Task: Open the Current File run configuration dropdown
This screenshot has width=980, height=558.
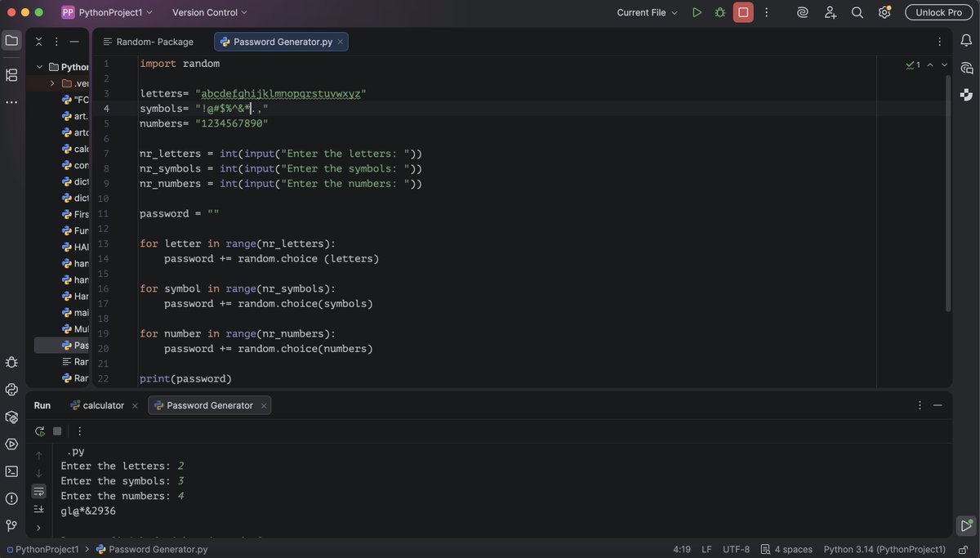Action: 648,12
